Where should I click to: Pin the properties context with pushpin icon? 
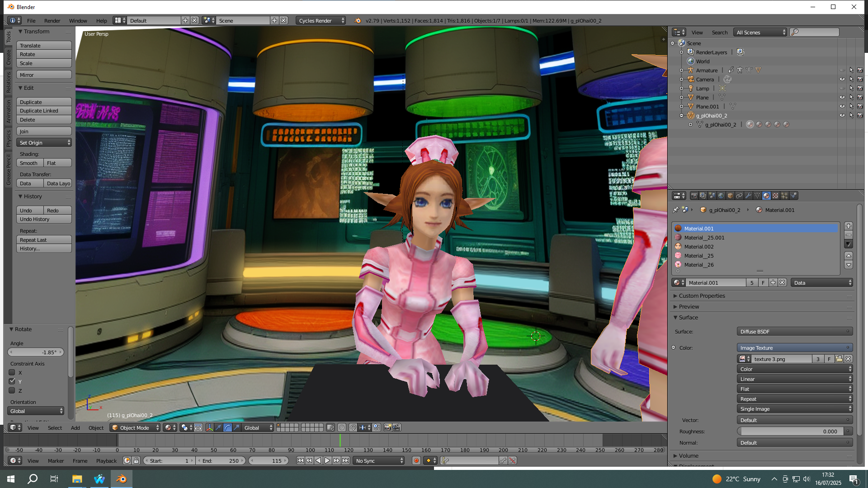click(x=676, y=210)
